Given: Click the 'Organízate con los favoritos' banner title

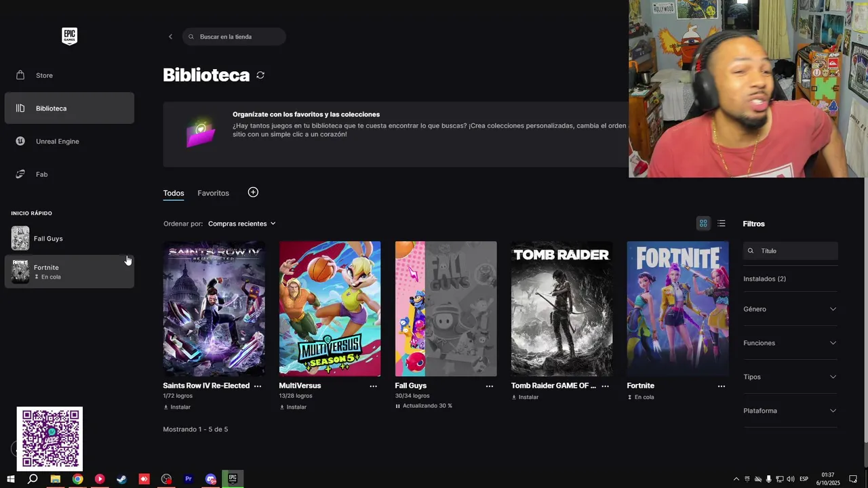Looking at the screenshot, I should pos(306,115).
